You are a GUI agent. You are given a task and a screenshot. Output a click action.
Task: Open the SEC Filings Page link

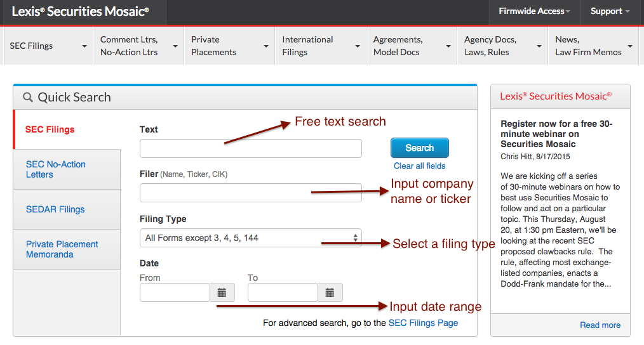tap(423, 323)
